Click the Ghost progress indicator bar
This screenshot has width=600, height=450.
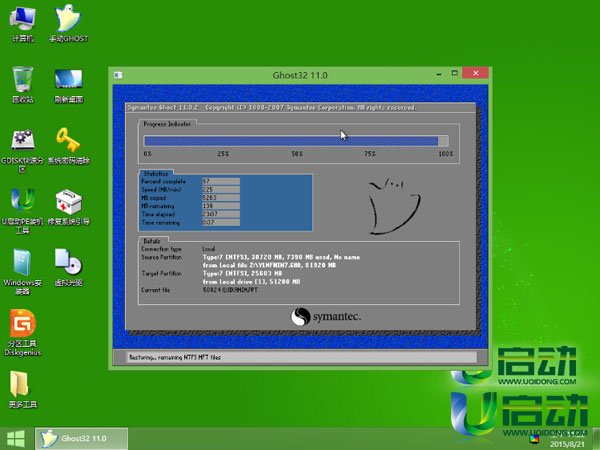point(296,141)
